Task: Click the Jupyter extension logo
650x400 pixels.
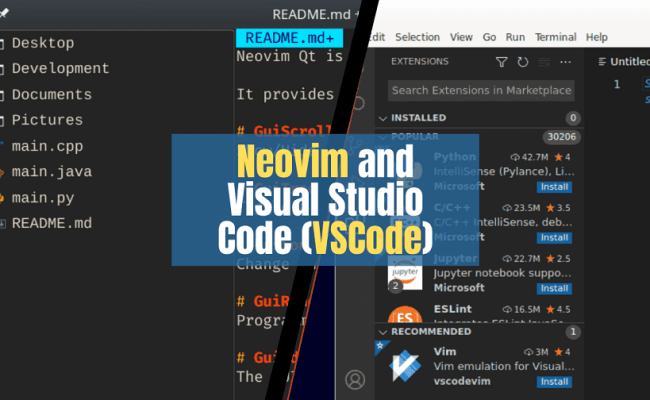Action: click(x=405, y=273)
